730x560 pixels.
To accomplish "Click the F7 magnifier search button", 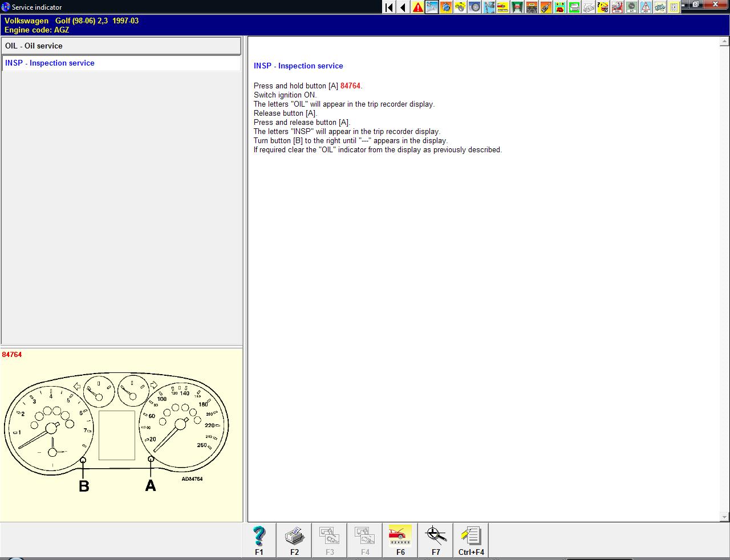I will pyautogui.click(x=436, y=540).
